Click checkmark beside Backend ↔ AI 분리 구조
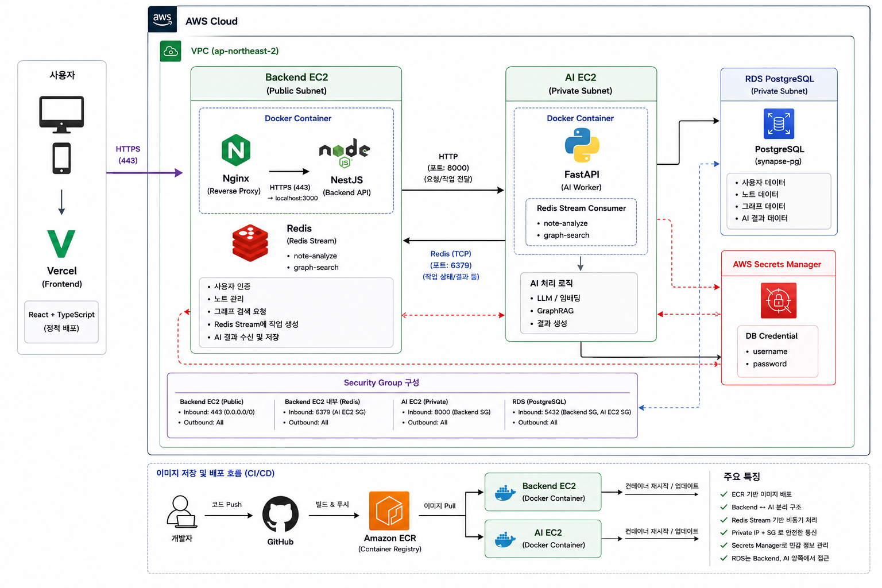This screenshot has width=882, height=588. point(724,507)
